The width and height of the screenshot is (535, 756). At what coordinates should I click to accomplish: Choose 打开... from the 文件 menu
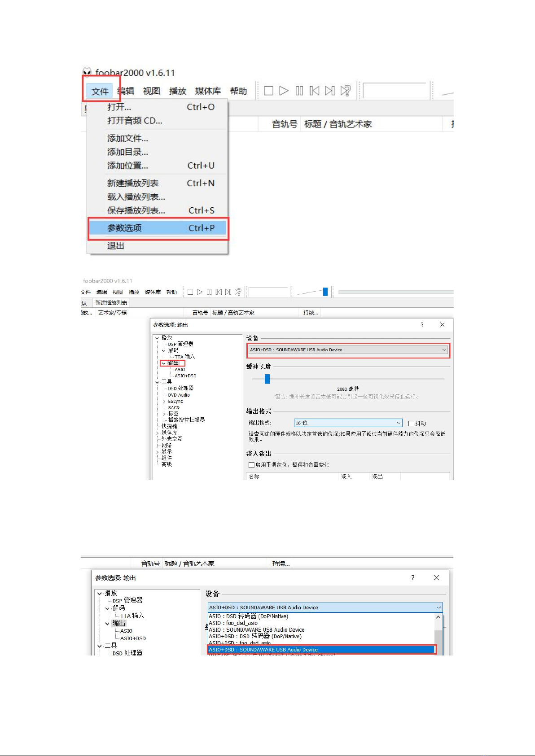(x=158, y=107)
